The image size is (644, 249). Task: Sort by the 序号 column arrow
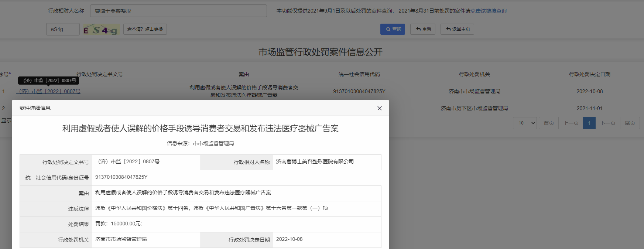click(x=10, y=74)
